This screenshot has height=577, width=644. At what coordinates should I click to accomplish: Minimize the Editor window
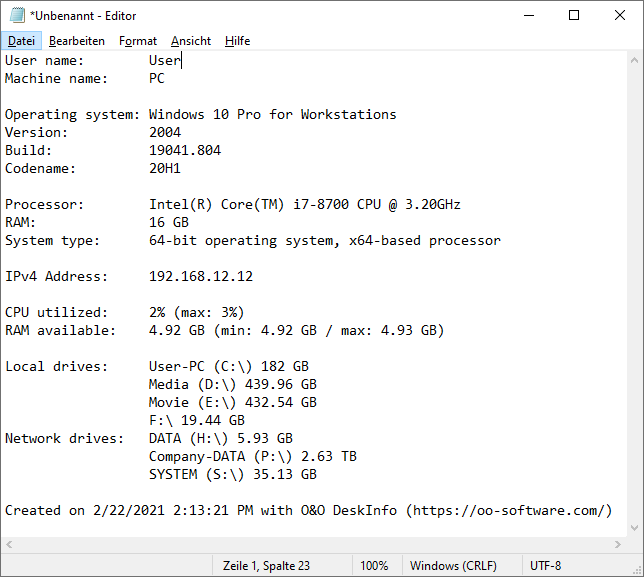[x=529, y=16]
